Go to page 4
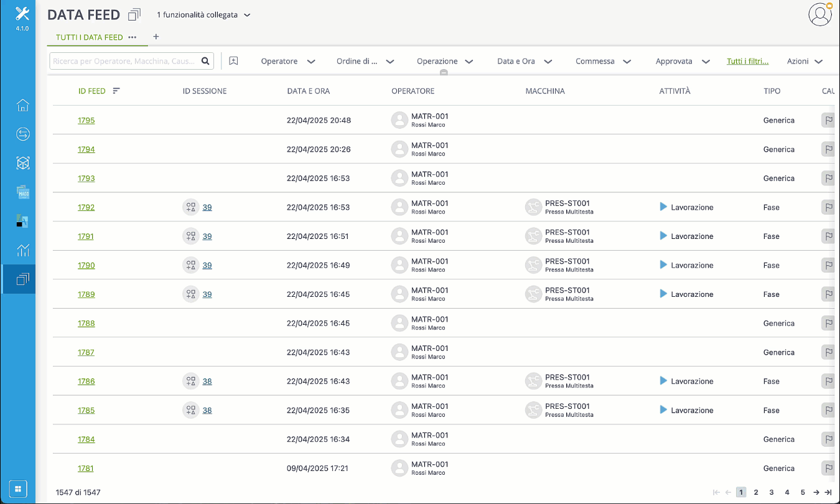 coord(787,492)
